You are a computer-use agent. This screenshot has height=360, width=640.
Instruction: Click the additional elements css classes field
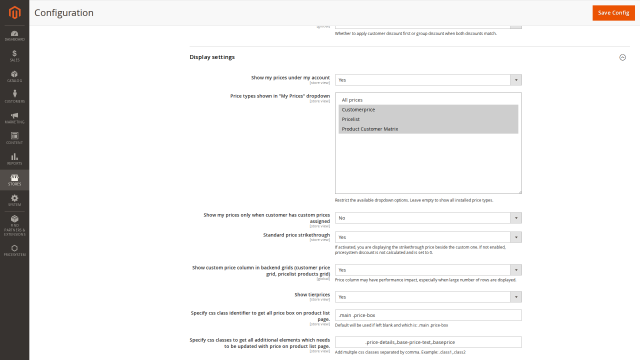pos(428,342)
